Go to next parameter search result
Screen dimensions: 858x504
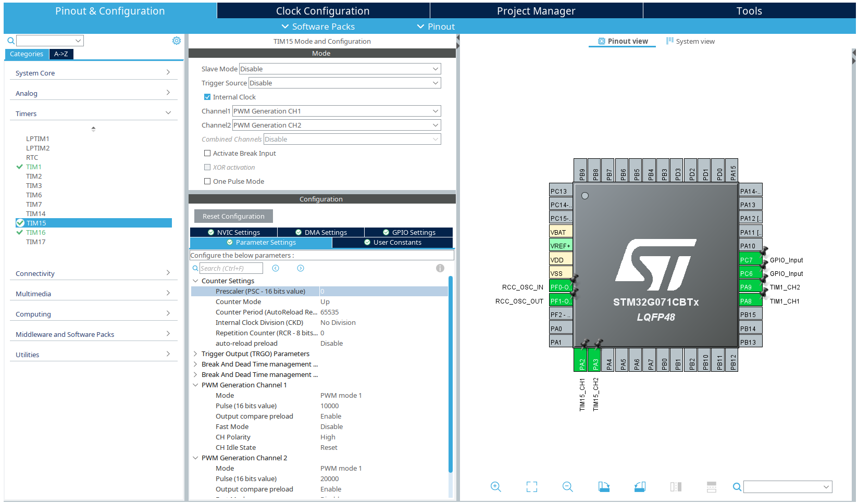click(301, 268)
